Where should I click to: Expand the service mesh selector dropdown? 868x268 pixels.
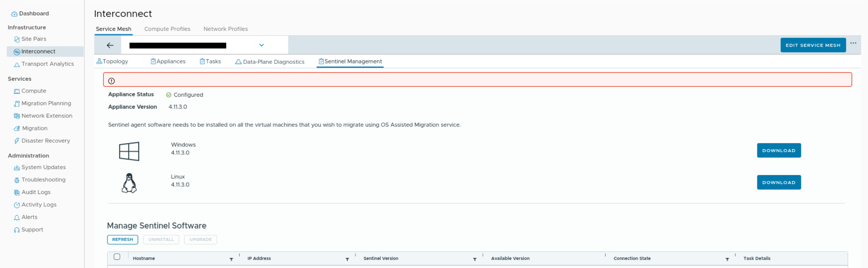pyautogui.click(x=261, y=45)
